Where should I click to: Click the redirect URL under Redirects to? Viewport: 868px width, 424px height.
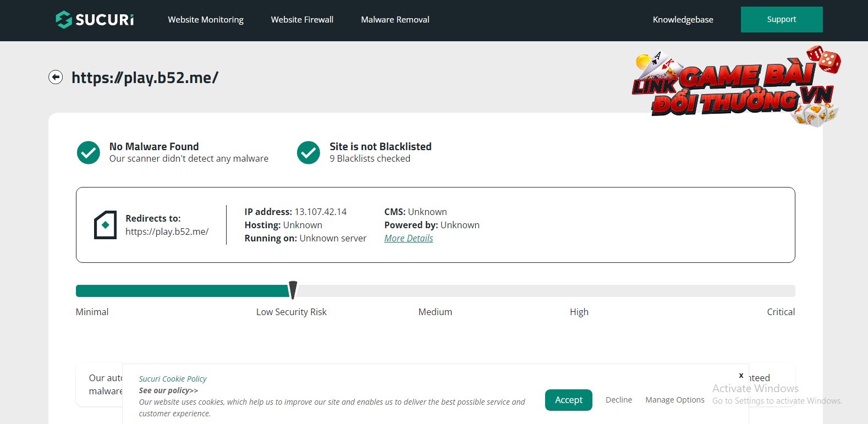167,232
